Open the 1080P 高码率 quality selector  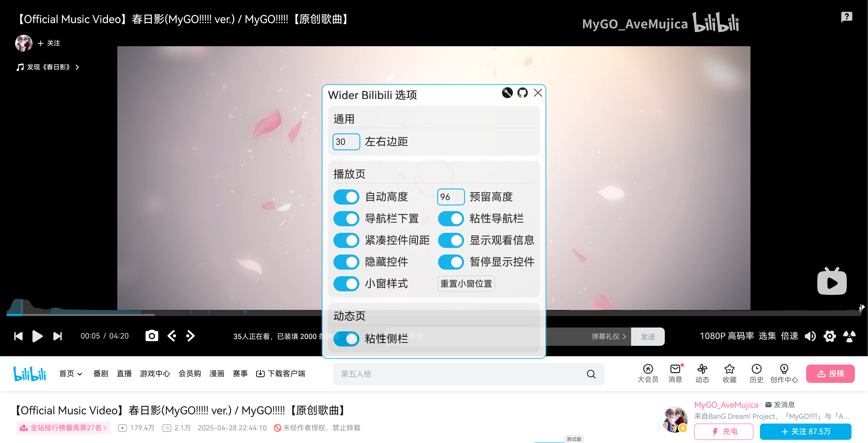click(x=726, y=336)
